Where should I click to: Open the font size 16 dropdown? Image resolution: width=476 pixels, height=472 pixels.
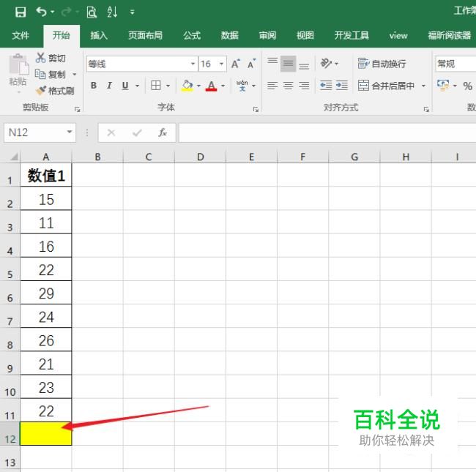pyautogui.click(x=222, y=64)
